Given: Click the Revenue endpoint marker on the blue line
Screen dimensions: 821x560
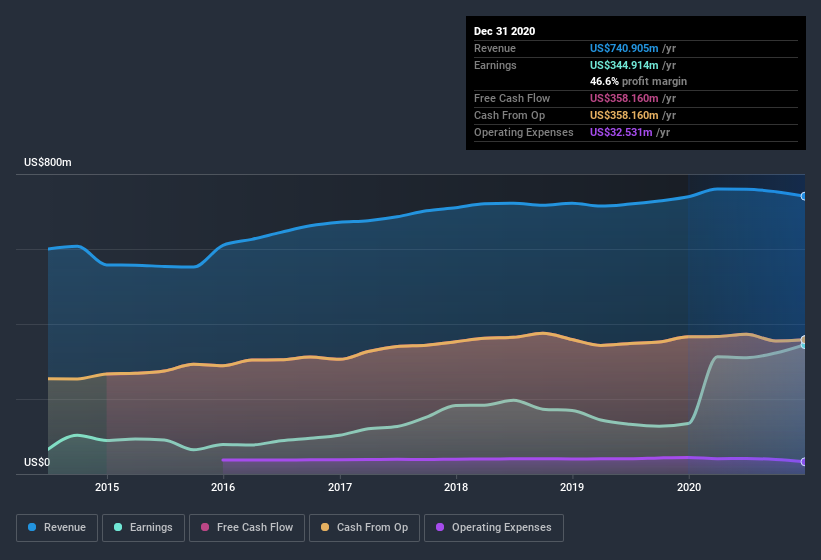Looking at the screenshot, I should tap(804, 196).
